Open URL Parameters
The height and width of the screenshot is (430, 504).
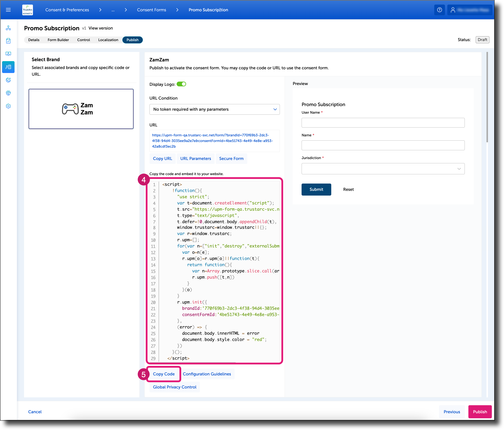[x=196, y=159]
